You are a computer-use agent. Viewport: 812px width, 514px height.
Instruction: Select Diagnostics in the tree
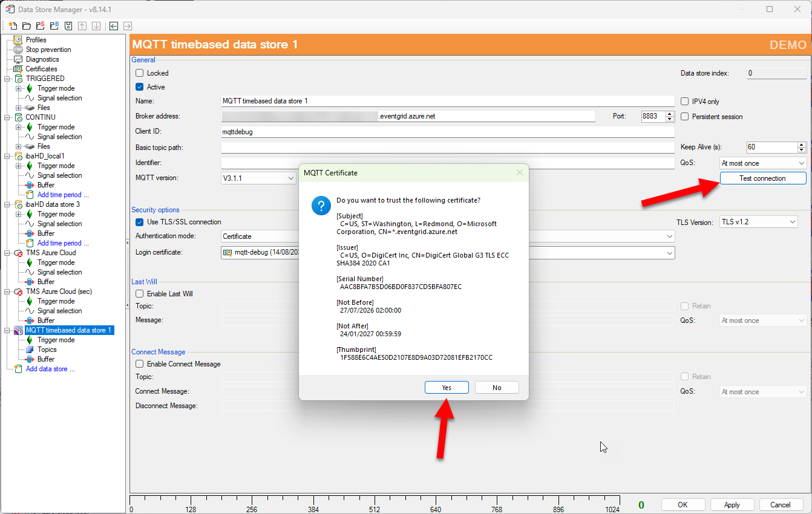click(x=42, y=59)
